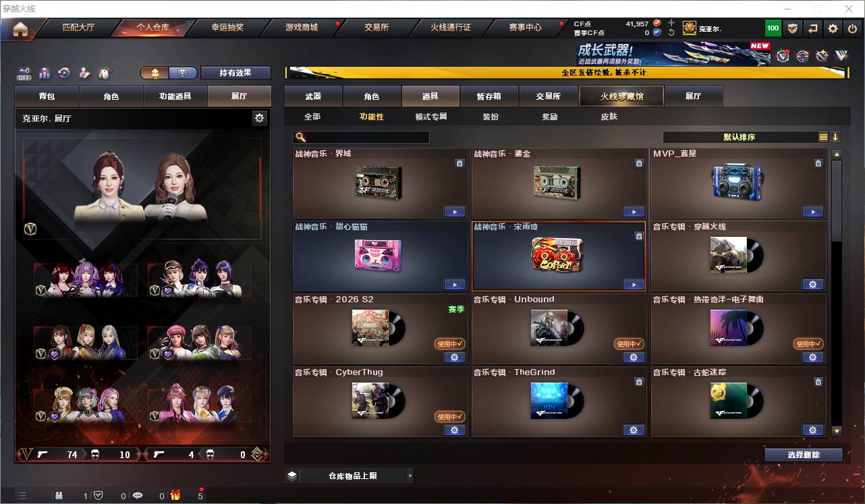Open the trash delete icon on MVP_蓝星 card

(x=818, y=163)
